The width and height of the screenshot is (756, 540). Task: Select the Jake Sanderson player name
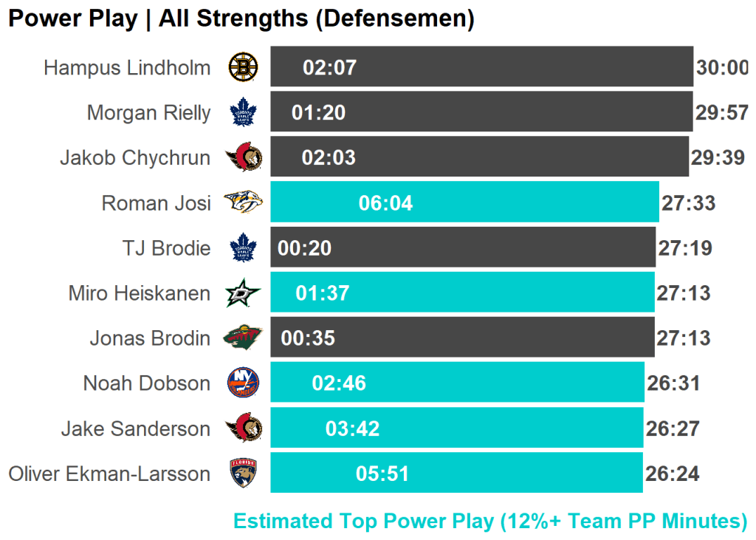click(136, 428)
